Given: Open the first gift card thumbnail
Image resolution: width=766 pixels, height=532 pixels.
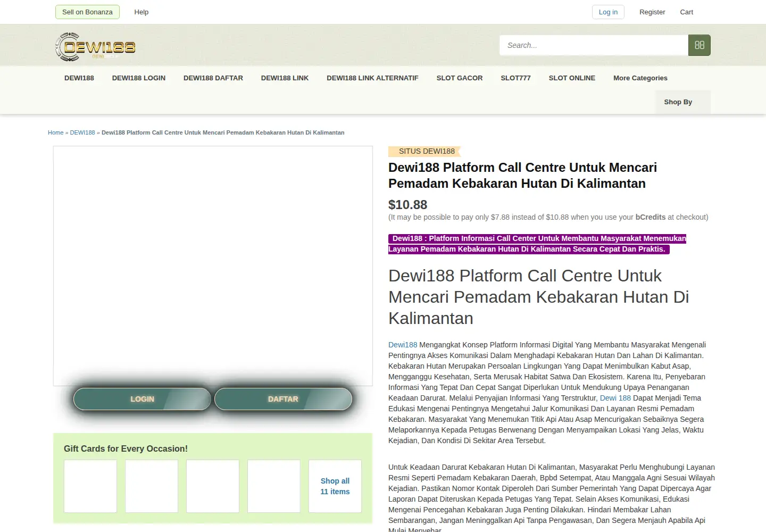Looking at the screenshot, I should point(90,486).
